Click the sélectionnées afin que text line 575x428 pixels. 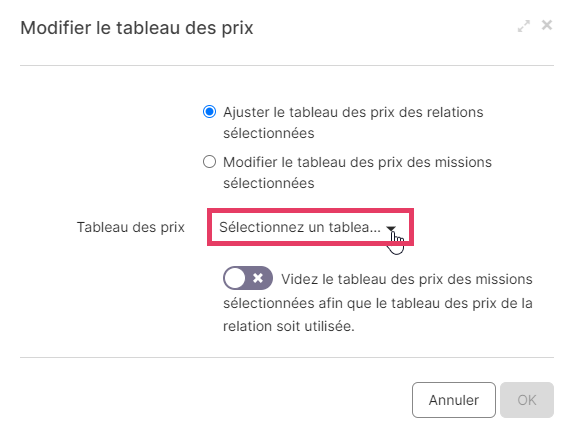click(x=378, y=303)
